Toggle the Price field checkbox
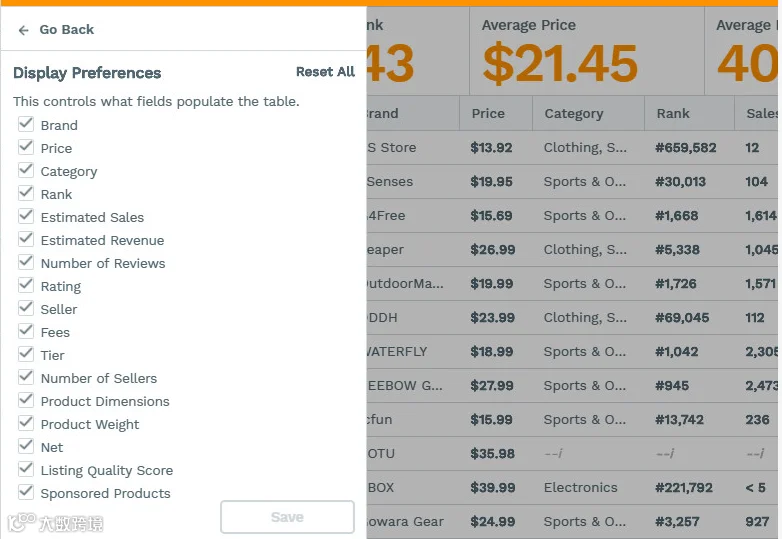The image size is (782, 539). 26,147
